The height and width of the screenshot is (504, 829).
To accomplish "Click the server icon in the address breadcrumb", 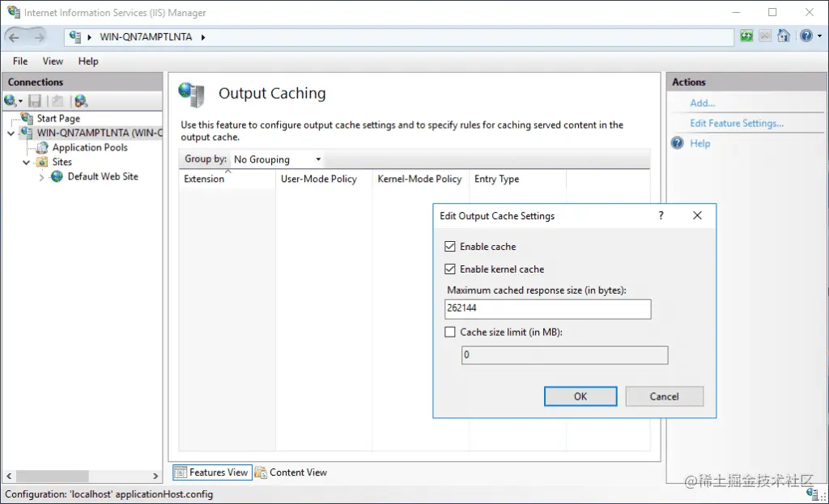I will (x=75, y=37).
